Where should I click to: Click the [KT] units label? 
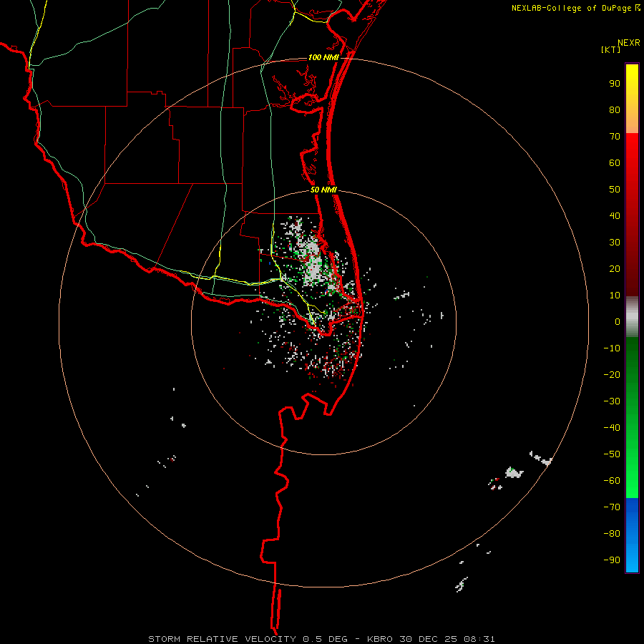tap(611, 49)
